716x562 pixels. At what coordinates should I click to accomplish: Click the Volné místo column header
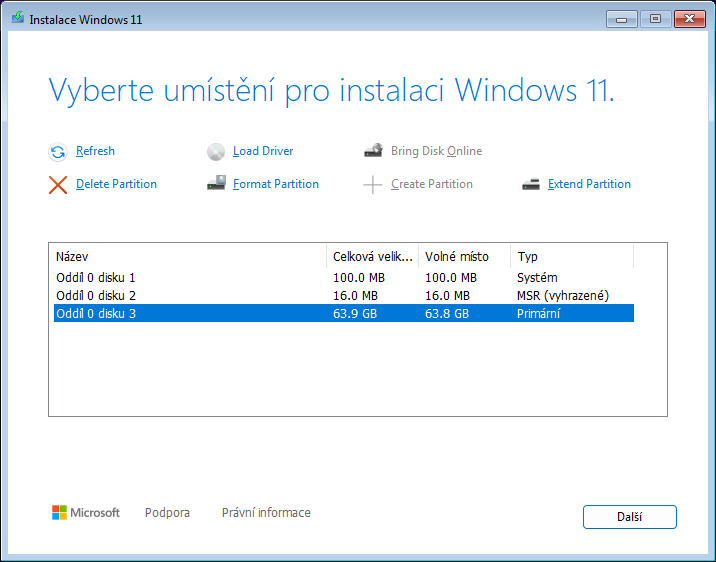464,257
